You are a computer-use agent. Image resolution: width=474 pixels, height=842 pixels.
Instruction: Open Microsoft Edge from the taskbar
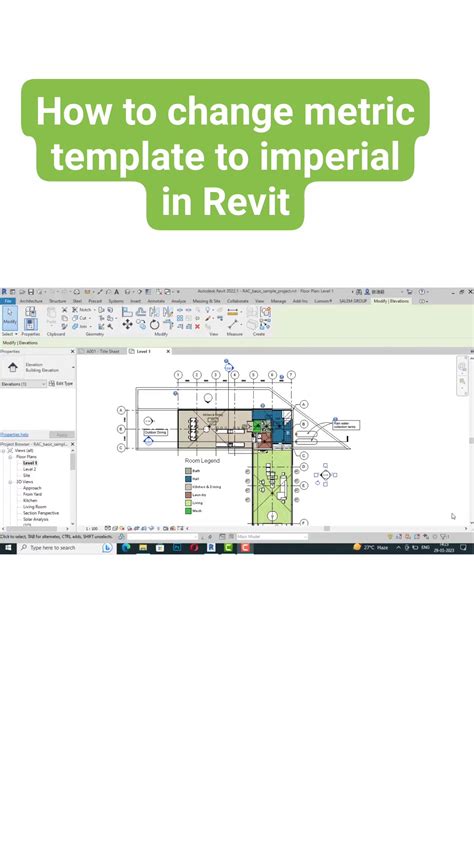click(126, 547)
